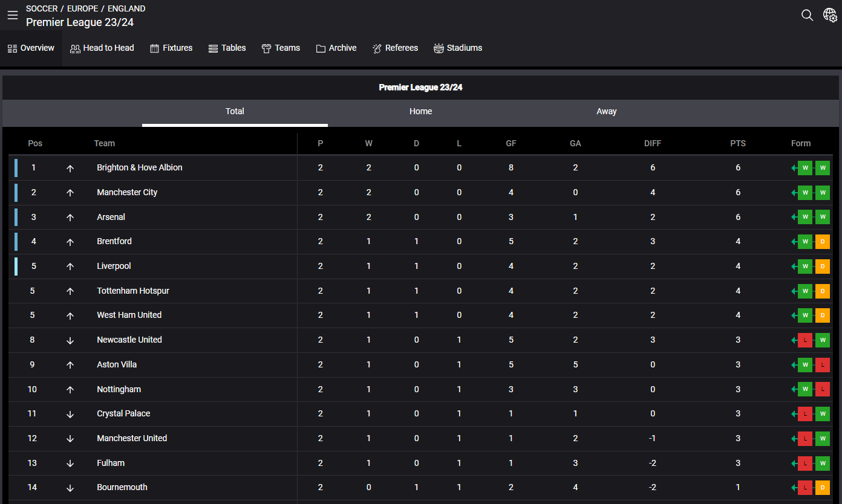Click Newcastle United's red L form badge
842x504 pixels.
[805, 340]
